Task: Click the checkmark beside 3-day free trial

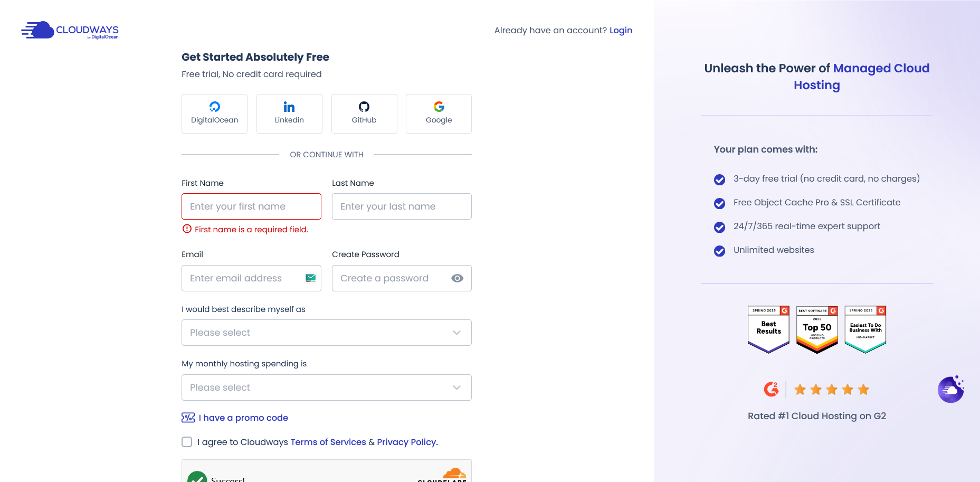Action: pos(719,179)
